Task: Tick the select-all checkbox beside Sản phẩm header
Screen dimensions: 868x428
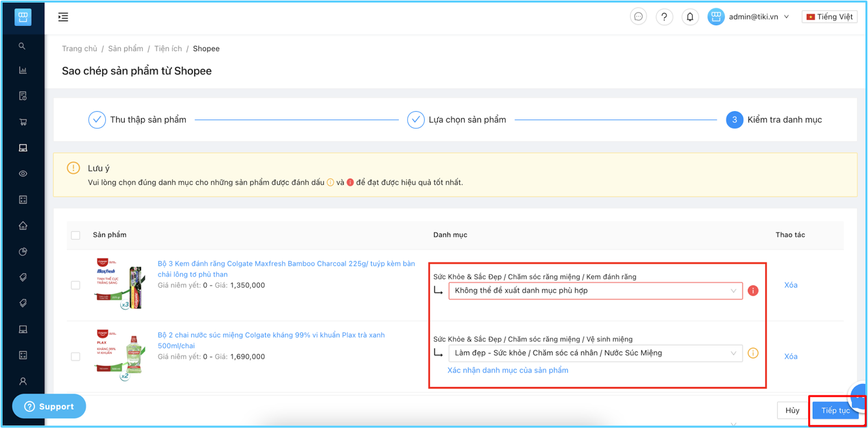Action: pyautogui.click(x=75, y=235)
